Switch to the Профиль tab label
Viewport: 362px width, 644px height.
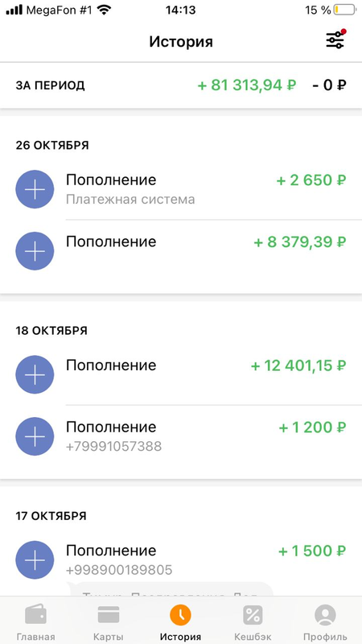click(325, 637)
